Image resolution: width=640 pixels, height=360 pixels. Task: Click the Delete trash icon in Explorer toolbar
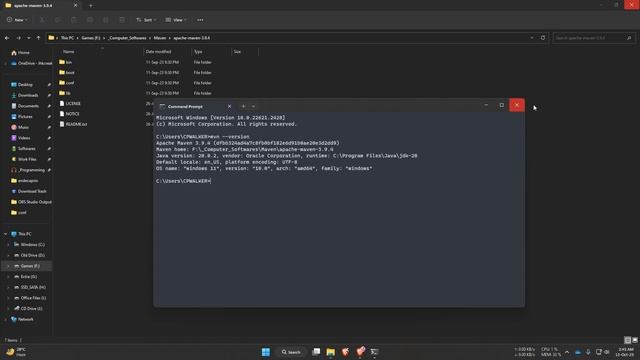(122, 20)
